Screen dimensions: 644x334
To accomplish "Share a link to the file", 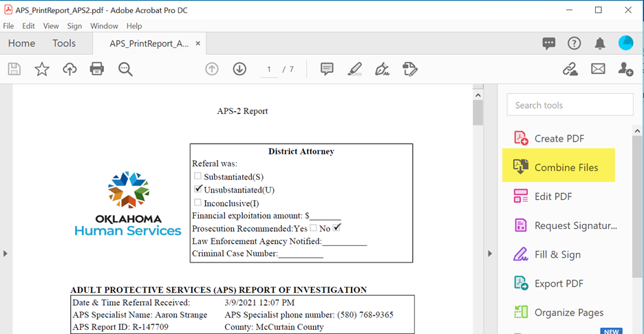I will click(x=570, y=69).
